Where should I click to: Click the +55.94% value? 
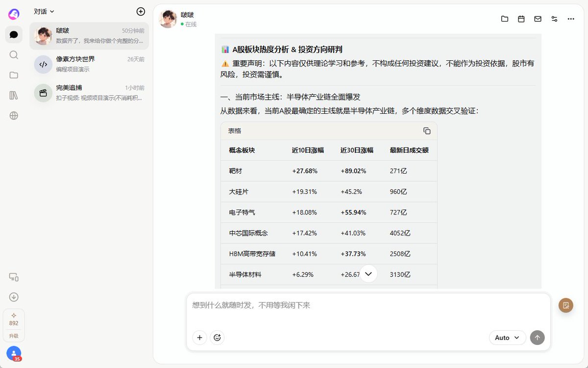353,212
